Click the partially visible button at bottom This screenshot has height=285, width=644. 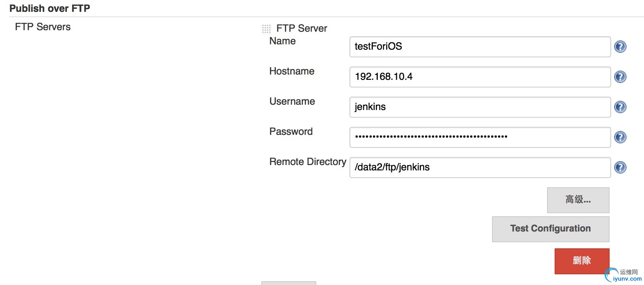(x=288, y=283)
